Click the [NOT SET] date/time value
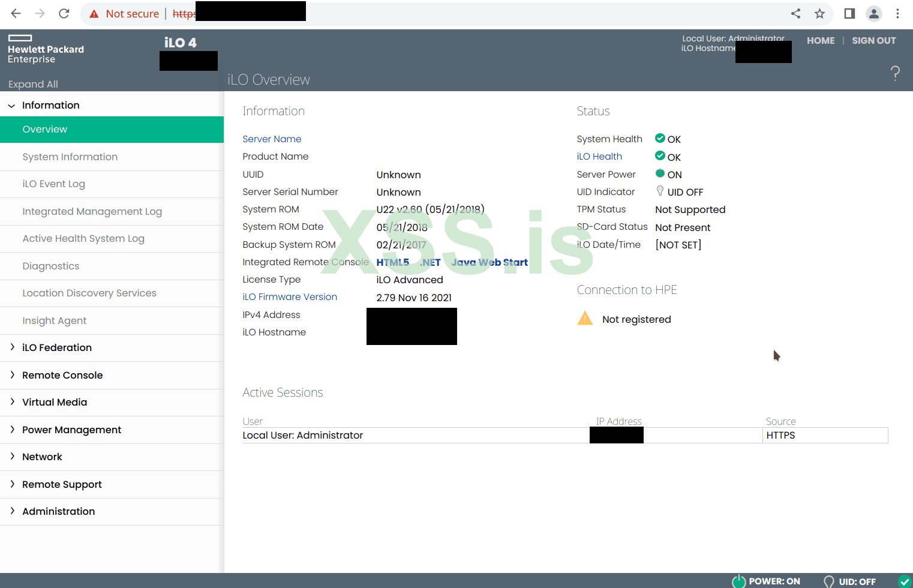 pos(678,245)
